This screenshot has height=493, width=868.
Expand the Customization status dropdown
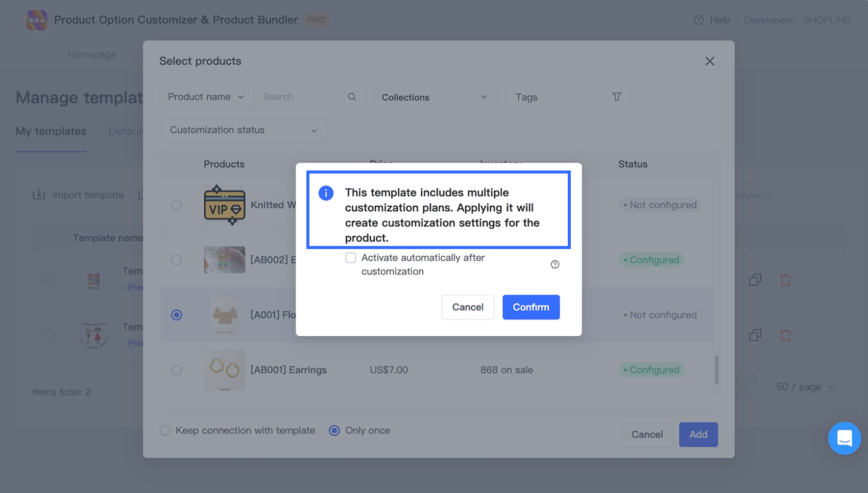245,130
